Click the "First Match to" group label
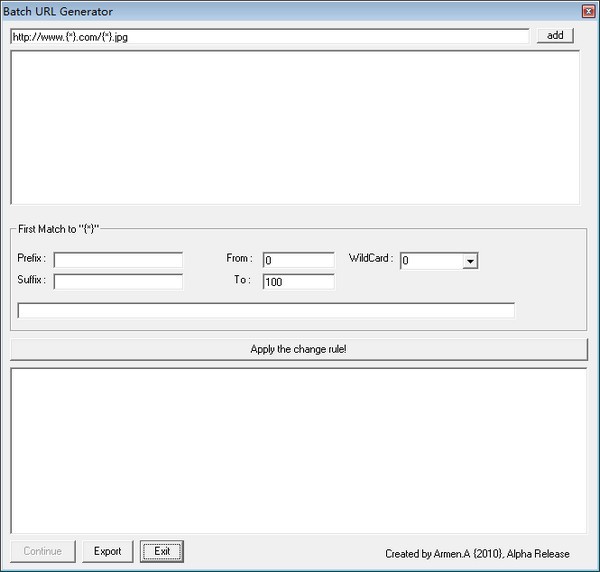Screen dimensions: 600x572 [58, 229]
